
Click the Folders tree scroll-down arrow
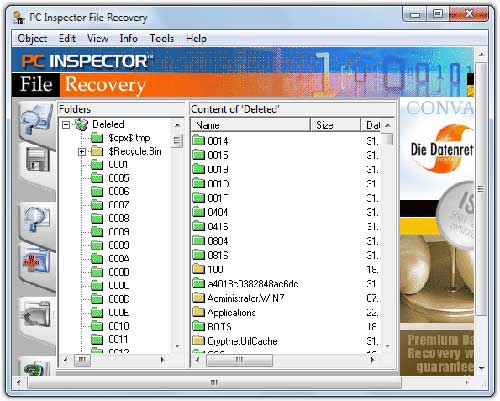pyautogui.click(x=177, y=347)
